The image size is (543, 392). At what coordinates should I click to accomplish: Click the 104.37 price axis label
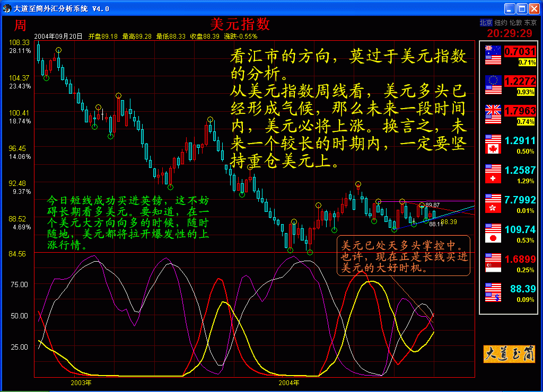point(20,78)
